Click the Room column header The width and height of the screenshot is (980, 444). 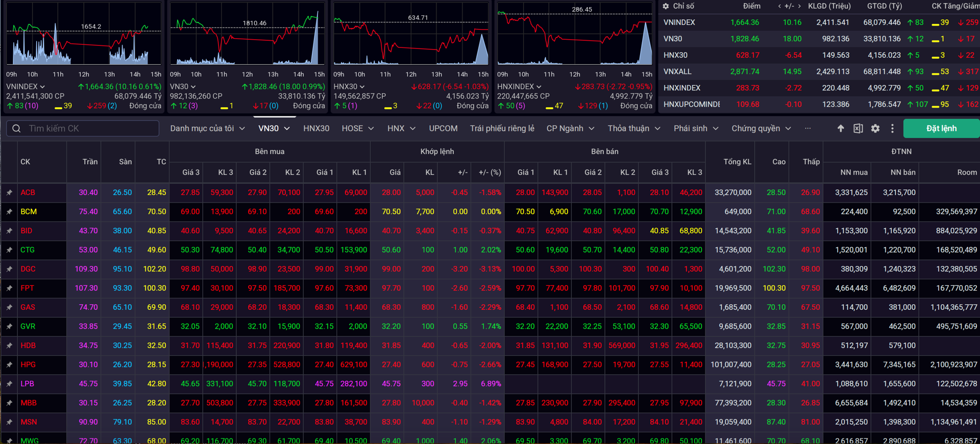click(x=967, y=172)
